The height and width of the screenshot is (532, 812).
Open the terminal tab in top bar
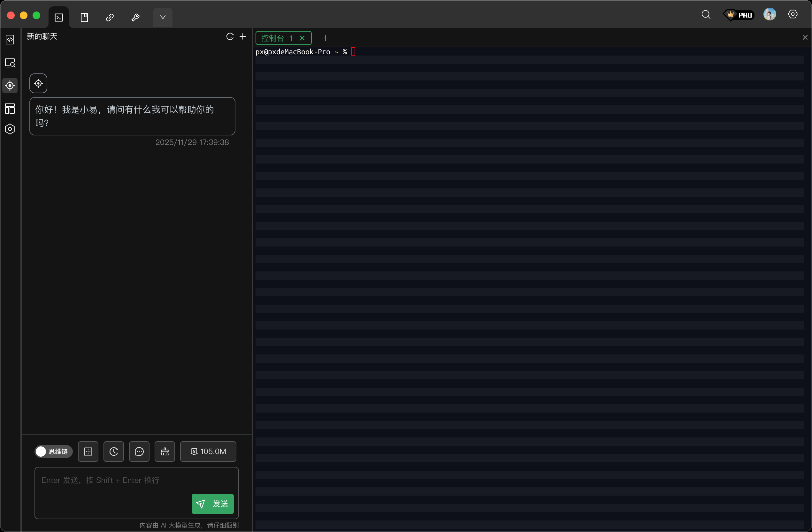coord(59,17)
